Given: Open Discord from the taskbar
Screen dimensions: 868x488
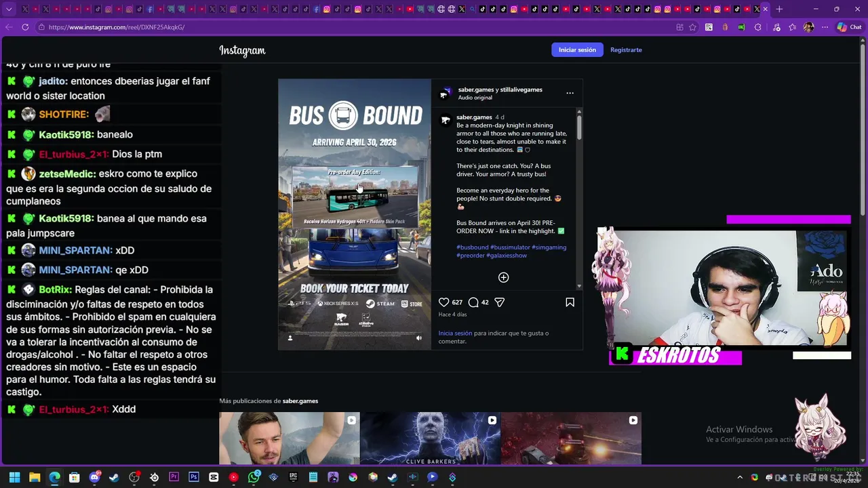Looking at the screenshot, I should pyautogui.click(x=94, y=477).
